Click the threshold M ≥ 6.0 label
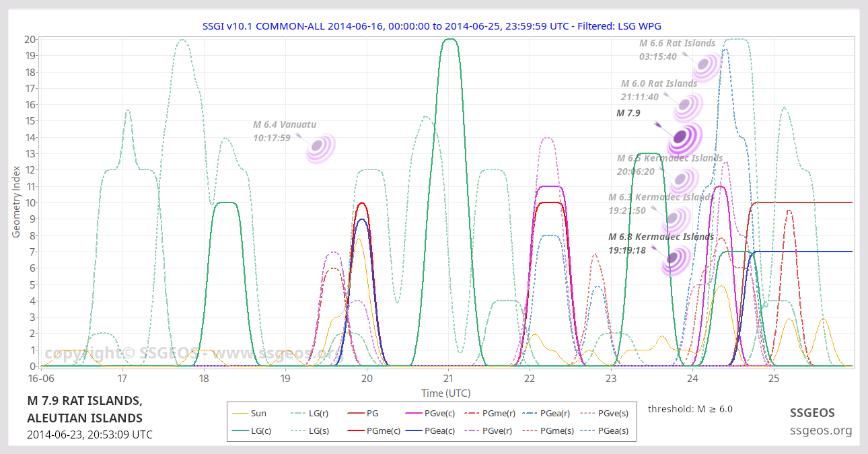 (690, 409)
